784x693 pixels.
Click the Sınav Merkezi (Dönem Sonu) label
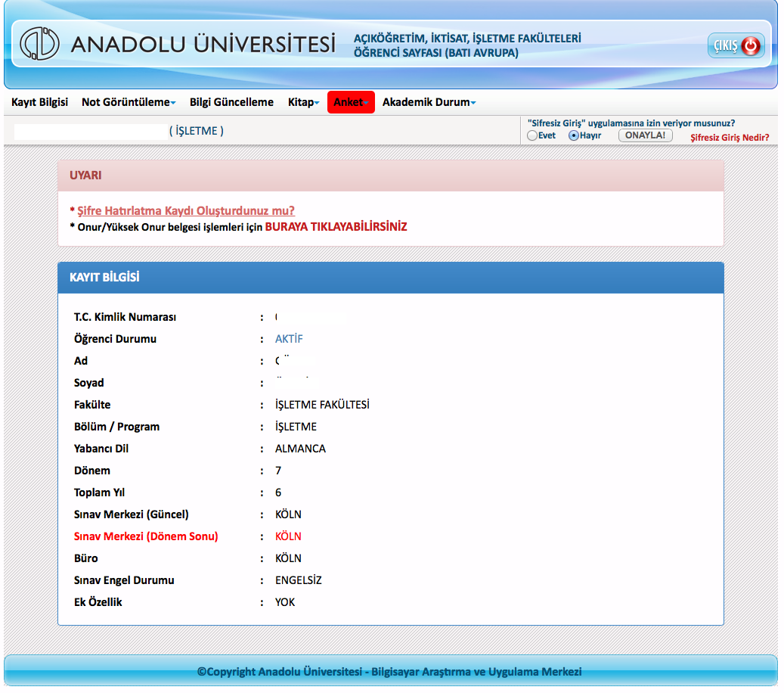[146, 536]
